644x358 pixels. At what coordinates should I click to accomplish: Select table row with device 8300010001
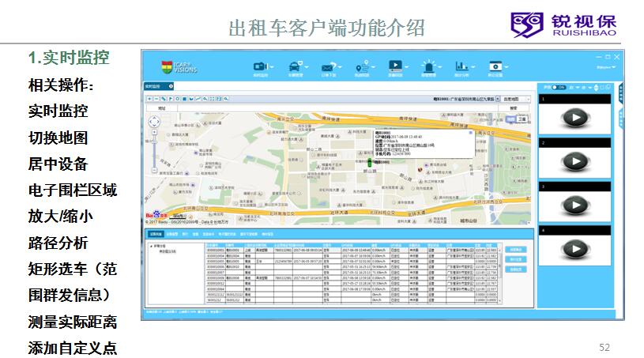[352, 250]
